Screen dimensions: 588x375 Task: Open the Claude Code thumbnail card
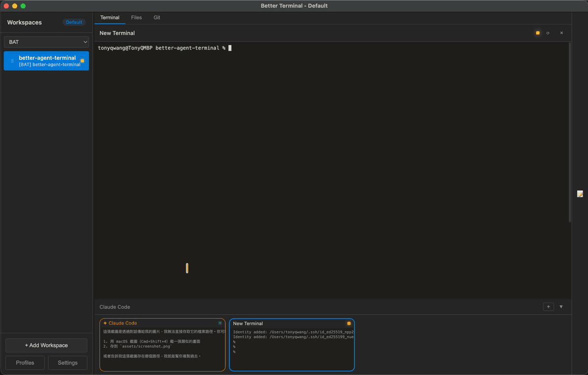(163, 345)
